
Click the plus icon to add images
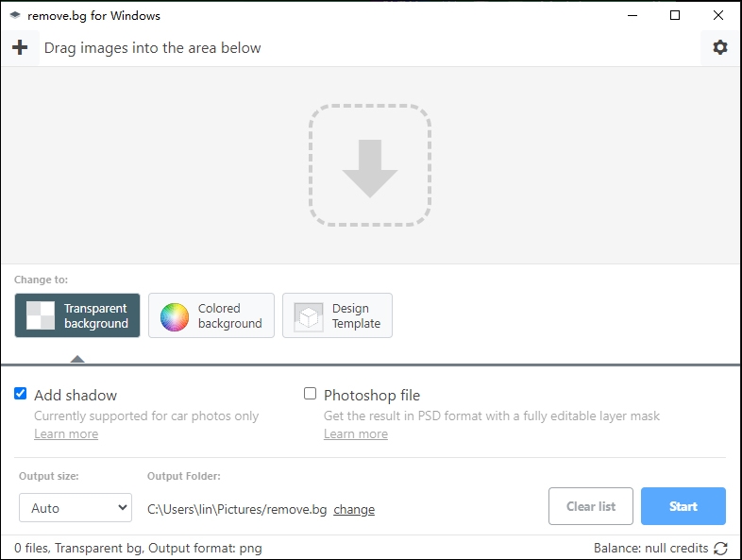[20, 47]
